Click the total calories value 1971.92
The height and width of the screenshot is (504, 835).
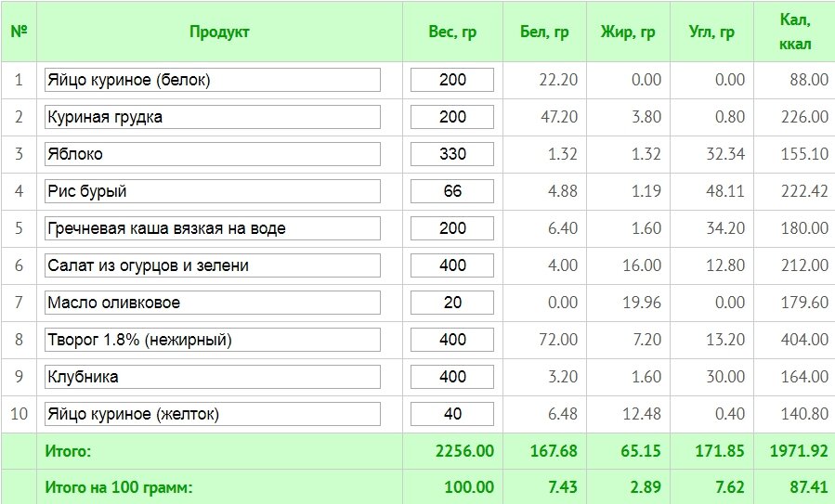click(799, 451)
